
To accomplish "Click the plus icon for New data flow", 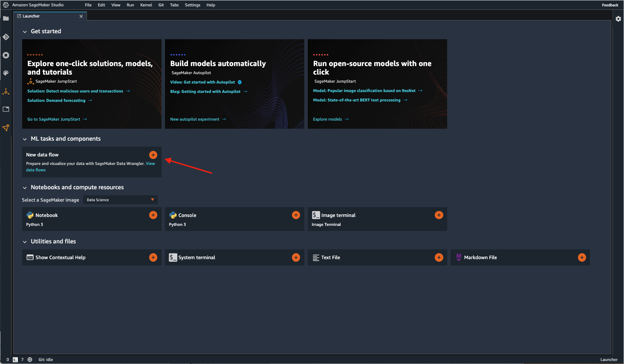I will click(x=153, y=155).
